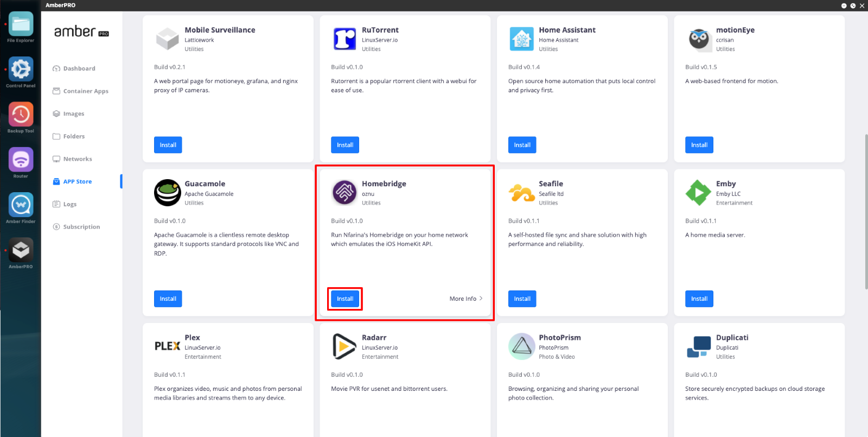Image resolution: width=868 pixels, height=437 pixels.
Task: Click the RuTorrent app icon
Action: point(344,39)
